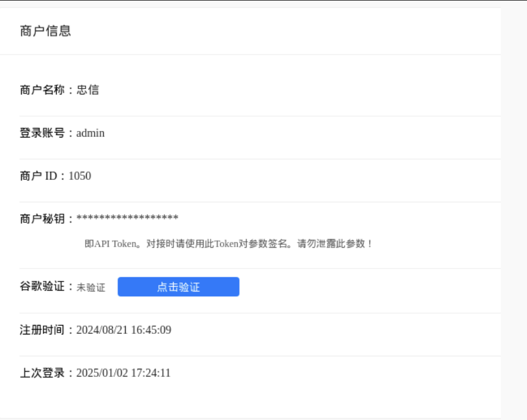The width and height of the screenshot is (527, 420).
Task: Click the 商户名称 label
Action: (x=42, y=90)
